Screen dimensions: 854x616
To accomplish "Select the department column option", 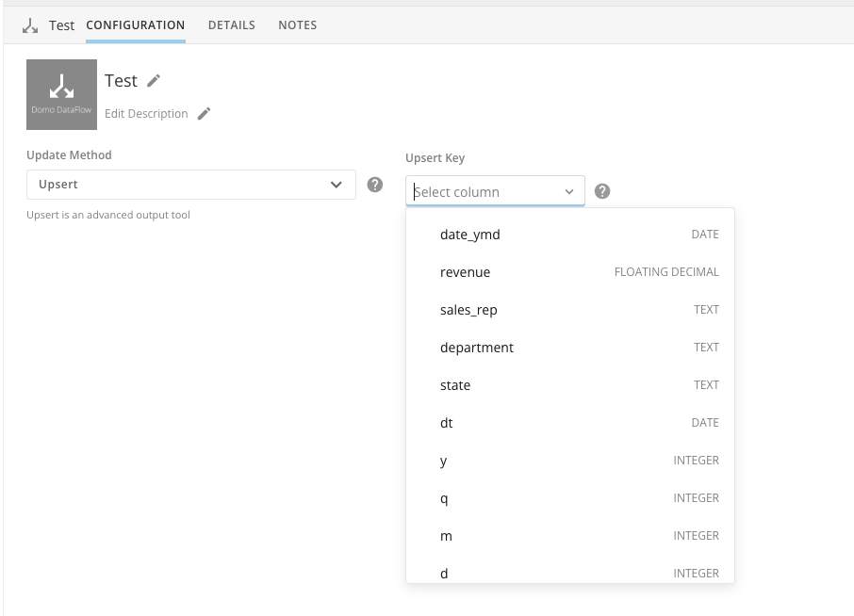I will pyautogui.click(x=570, y=348).
